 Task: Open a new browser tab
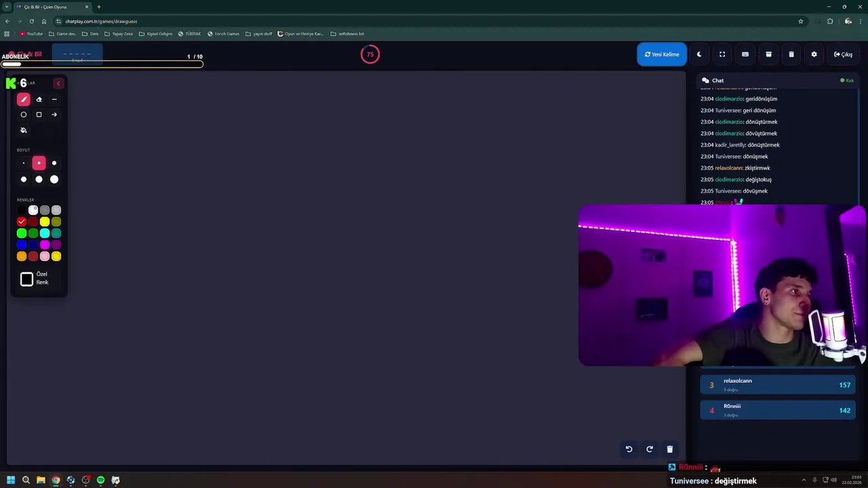99,7
